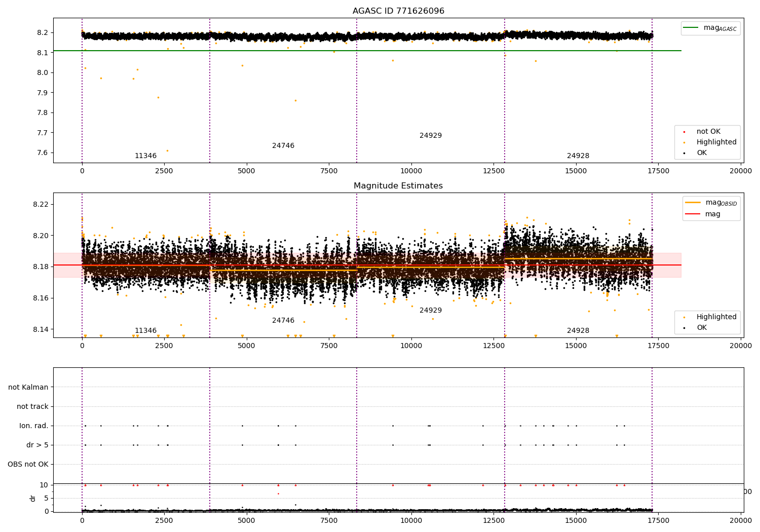Click obsid label "24929" in the top plot
Image resolution: width=760 pixels, height=532 pixels.
click(431, 136)
